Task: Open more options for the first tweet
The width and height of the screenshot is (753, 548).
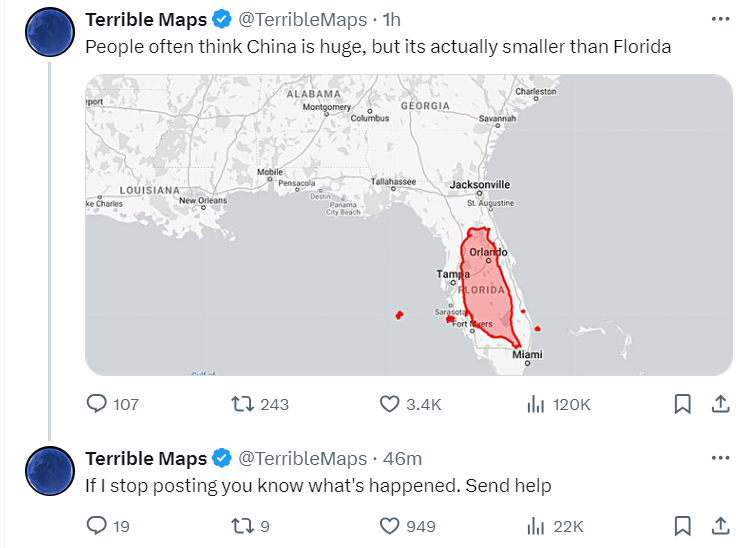Action: point(720,19)
